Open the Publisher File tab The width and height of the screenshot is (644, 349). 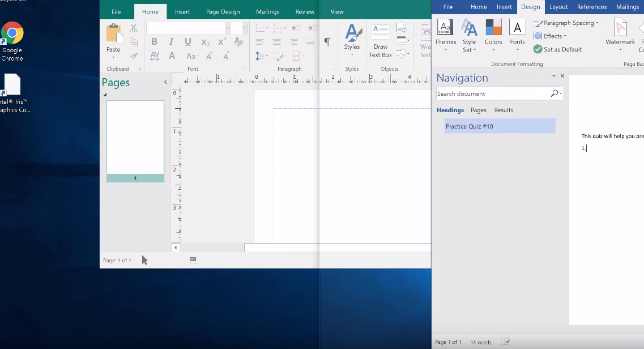pos(116,12)
